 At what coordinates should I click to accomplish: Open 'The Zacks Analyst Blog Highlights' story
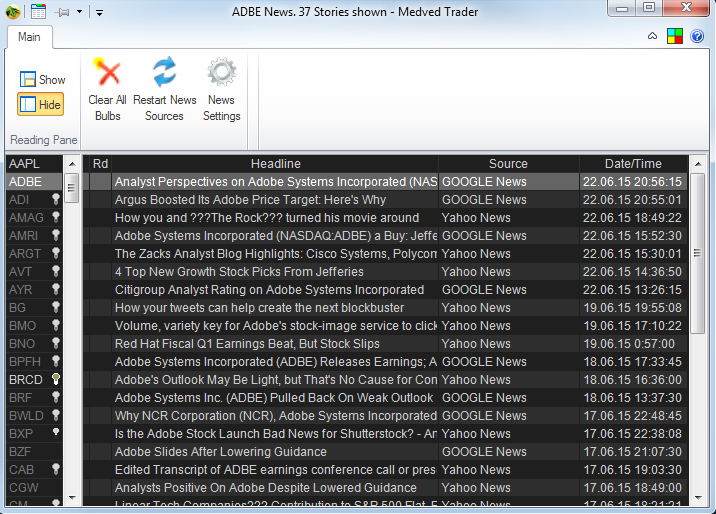(x=275, y=254)
